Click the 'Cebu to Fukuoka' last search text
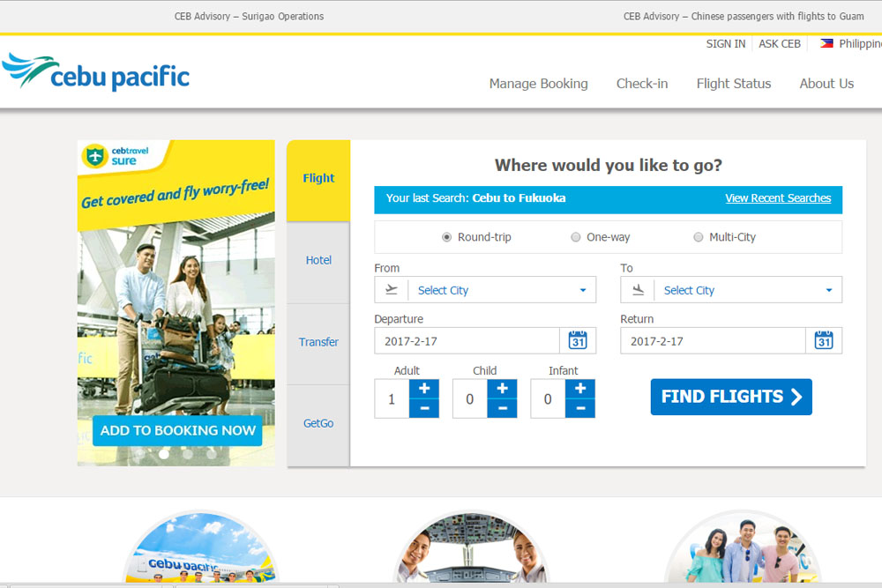This screenshot has width=882, height=588. pyautogui.click(x=519, y=197)
